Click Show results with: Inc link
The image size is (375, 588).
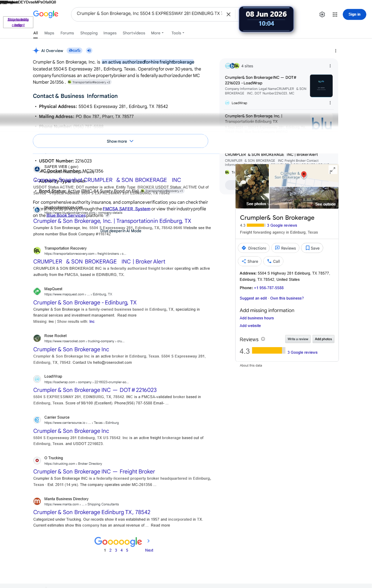(x=92, y=322)
